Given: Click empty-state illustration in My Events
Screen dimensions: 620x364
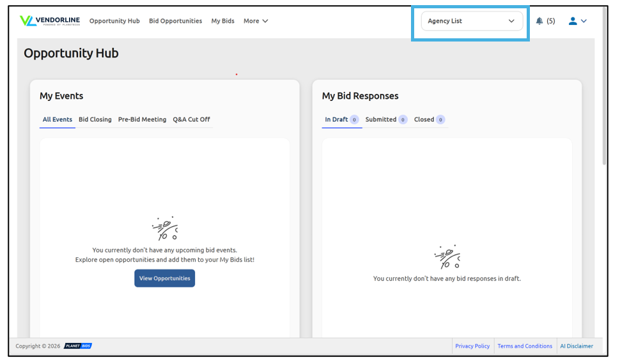Looking at the screenshot, I should (165, 229).
